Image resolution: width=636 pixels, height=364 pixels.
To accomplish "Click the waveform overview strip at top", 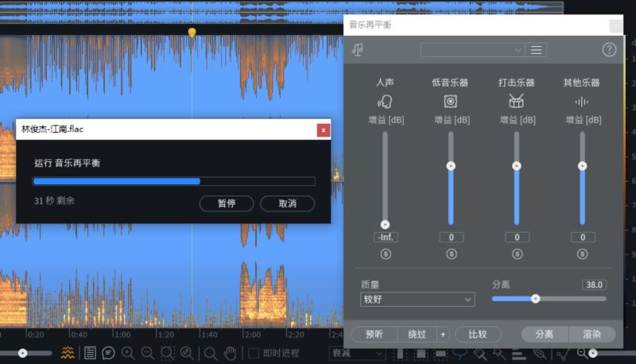I will coord(281,11).
